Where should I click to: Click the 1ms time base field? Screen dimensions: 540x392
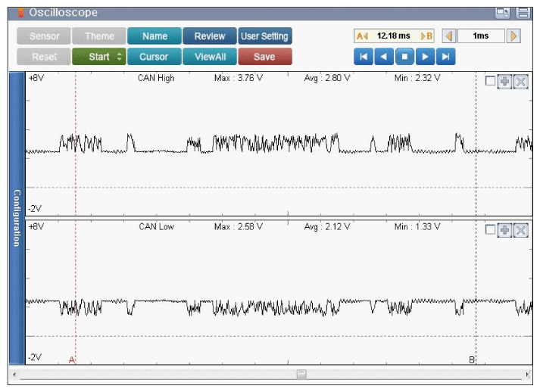click(481, 36)
